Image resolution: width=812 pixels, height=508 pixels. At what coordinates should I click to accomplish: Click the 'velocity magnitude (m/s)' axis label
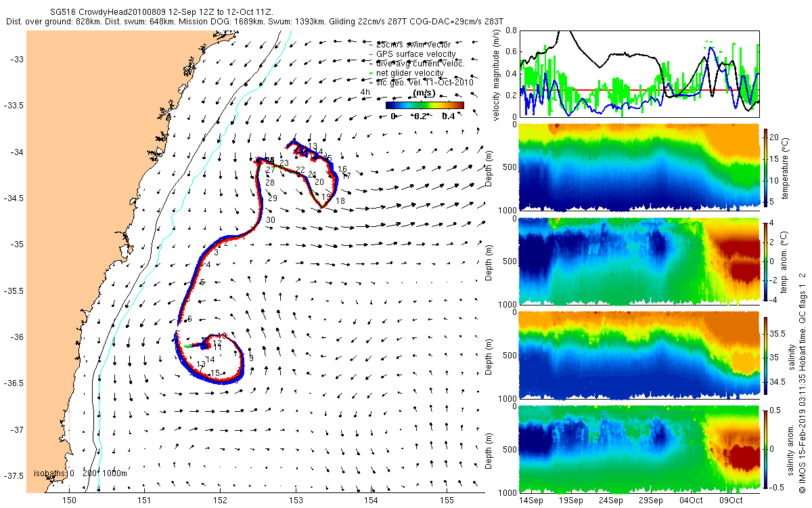tap(497, 75)
